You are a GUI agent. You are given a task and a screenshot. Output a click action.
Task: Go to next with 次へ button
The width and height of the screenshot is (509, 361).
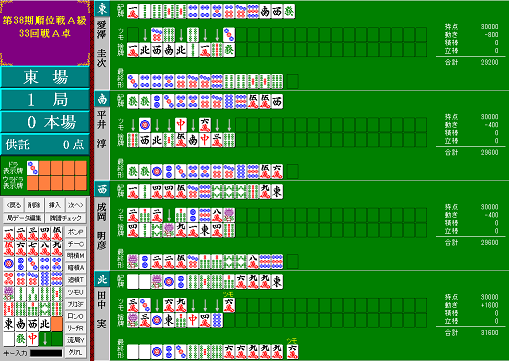tap(75, 205)
